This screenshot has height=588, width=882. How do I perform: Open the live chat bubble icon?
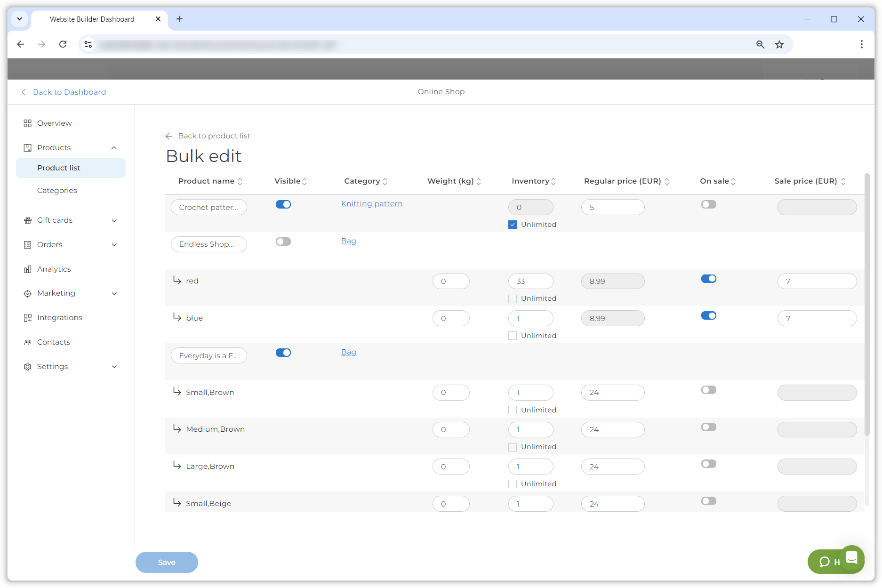[851, 558]
